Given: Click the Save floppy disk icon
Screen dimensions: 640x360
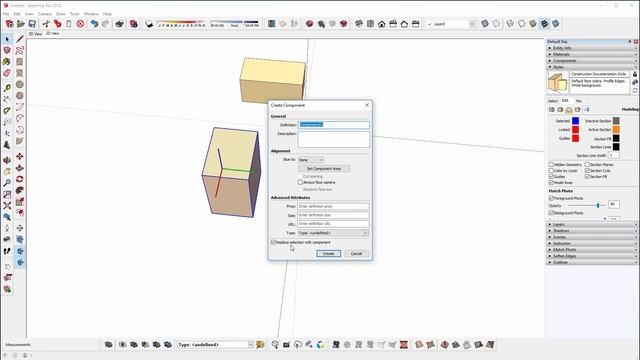Looking at the screenshot, I should coord(32,24).
